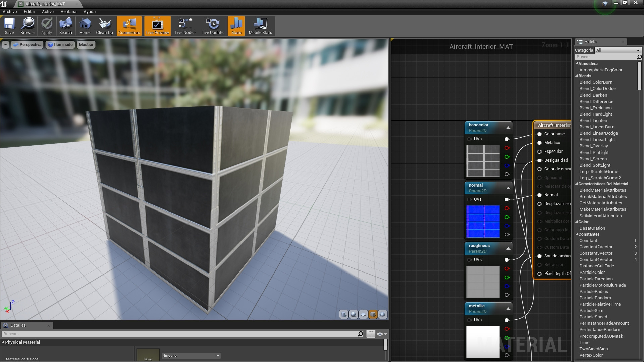Click the Clean Up toolbar icon
Screen dimensions: 644x362
coord(104,26)
